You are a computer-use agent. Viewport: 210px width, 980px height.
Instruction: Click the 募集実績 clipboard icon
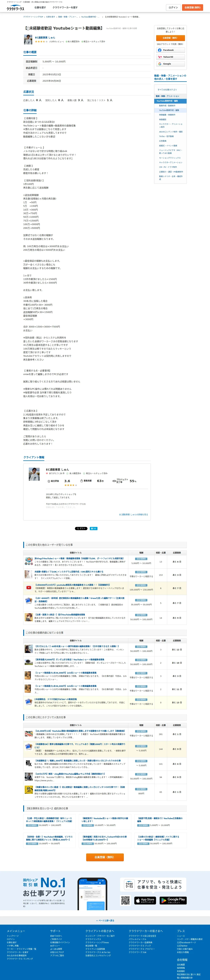(82, 481)
